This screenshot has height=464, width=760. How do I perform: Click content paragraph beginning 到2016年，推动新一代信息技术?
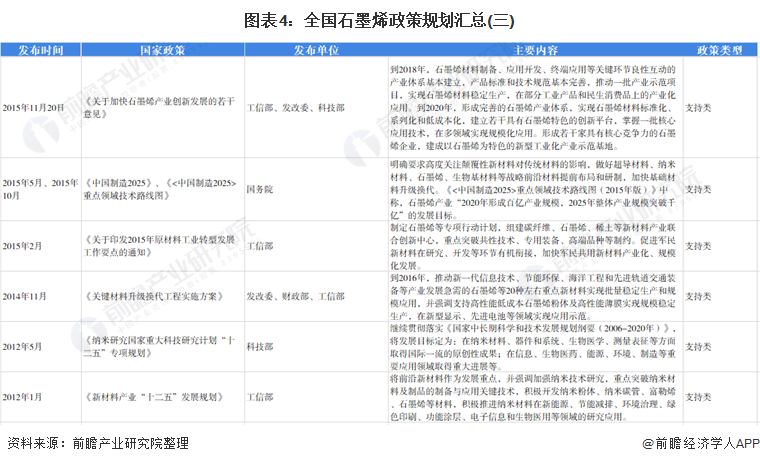click(x=533, y=297)
